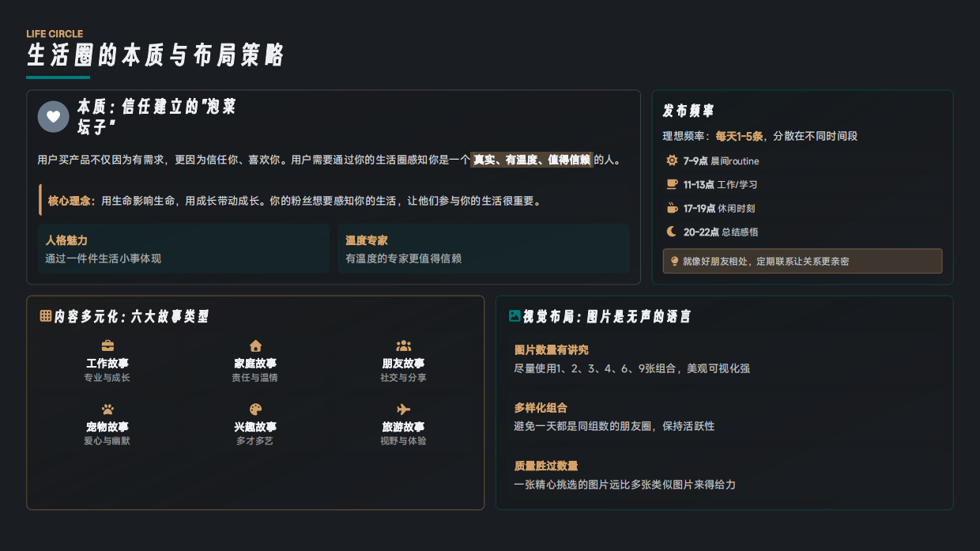
Task: Click the 多样化组合 subheading
Action: point(541,408)
